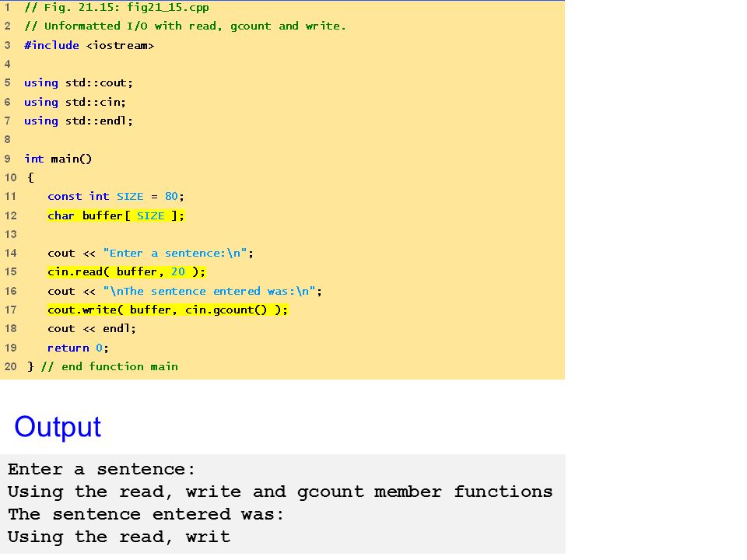Click output line 'Using the read, writ'

tap(118, 537)
